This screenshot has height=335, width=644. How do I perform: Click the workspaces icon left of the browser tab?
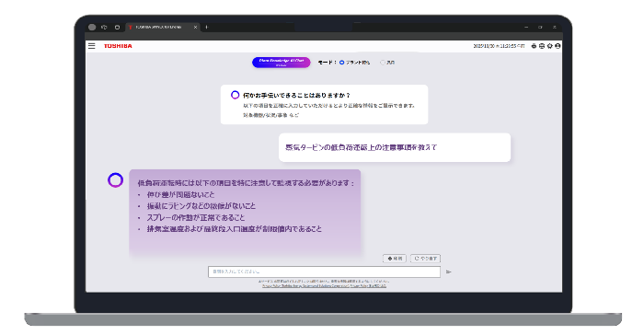[x=104, y=27]
